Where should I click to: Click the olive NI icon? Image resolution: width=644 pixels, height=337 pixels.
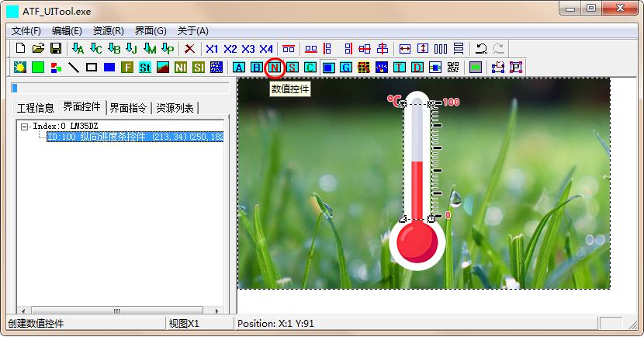pos(181,67)
